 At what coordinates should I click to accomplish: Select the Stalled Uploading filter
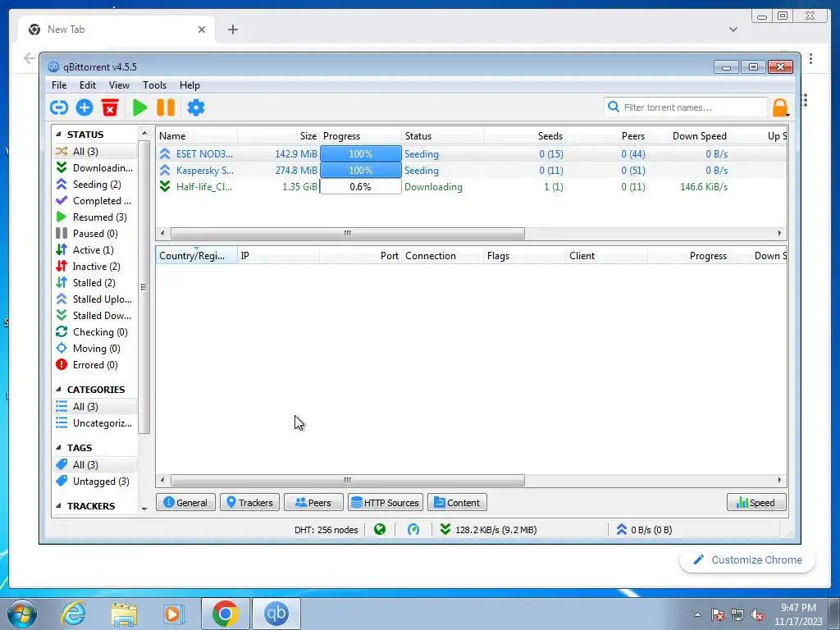95,299
